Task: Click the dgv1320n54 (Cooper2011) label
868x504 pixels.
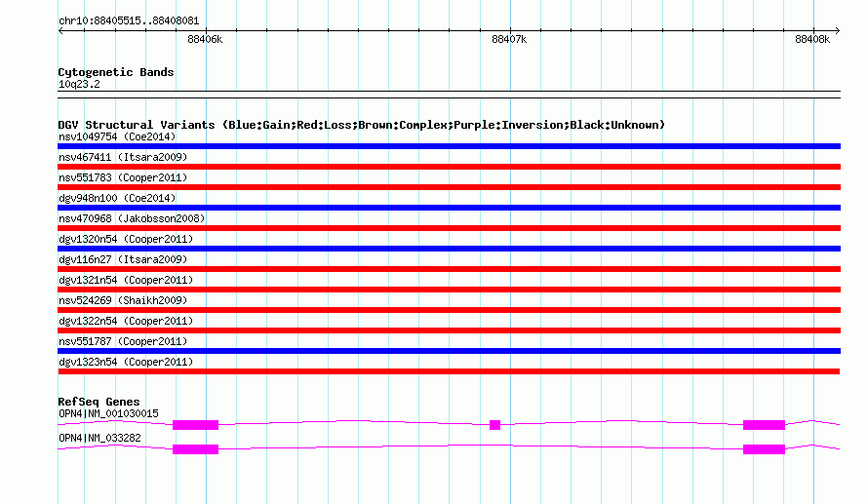Action: [126, 239]
